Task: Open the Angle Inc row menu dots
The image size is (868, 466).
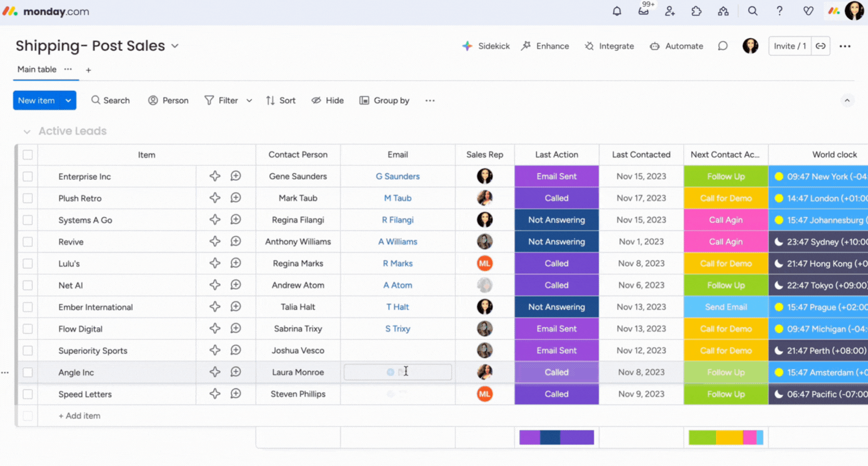Action: (5, 372)
